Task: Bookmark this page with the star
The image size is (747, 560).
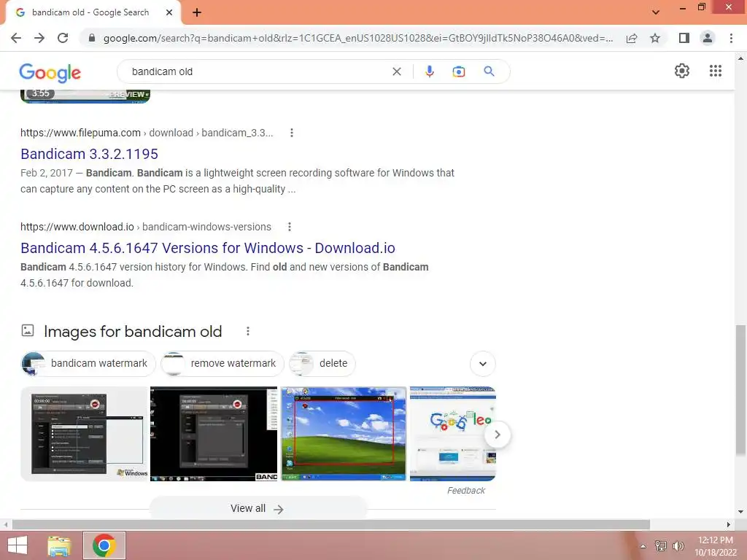Action: (x=655, y=38)
